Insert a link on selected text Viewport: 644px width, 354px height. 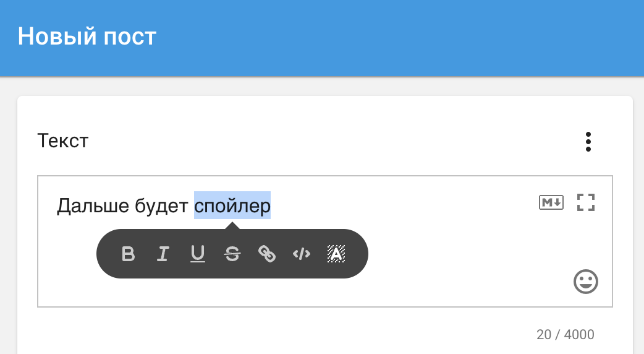pos(267,254)
